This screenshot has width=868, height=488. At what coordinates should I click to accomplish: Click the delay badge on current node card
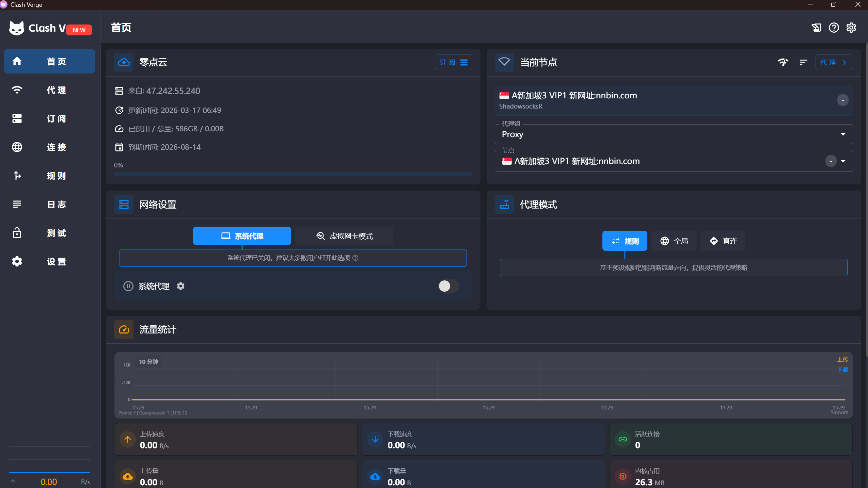coord(843,100)
